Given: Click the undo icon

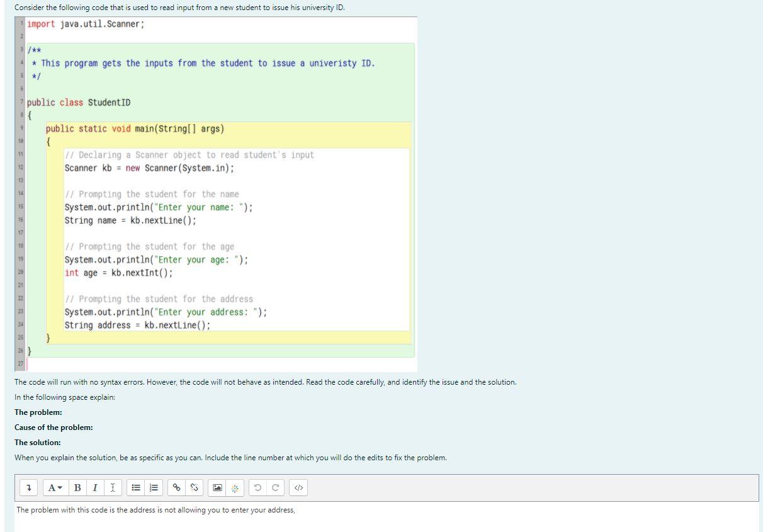Looking at the screenshot, I should [259, 488].
